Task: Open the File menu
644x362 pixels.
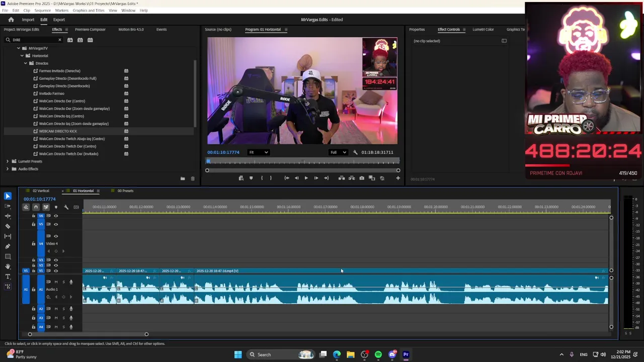Action: [x=5, y=11]
